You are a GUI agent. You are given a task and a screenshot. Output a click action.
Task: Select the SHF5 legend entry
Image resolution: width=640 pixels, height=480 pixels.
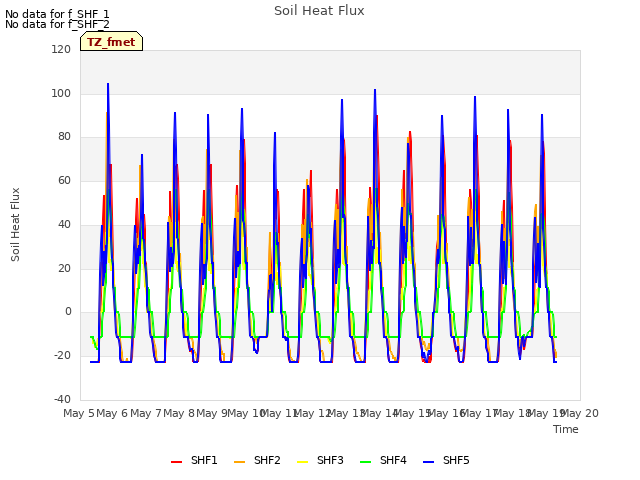[446, 460]
